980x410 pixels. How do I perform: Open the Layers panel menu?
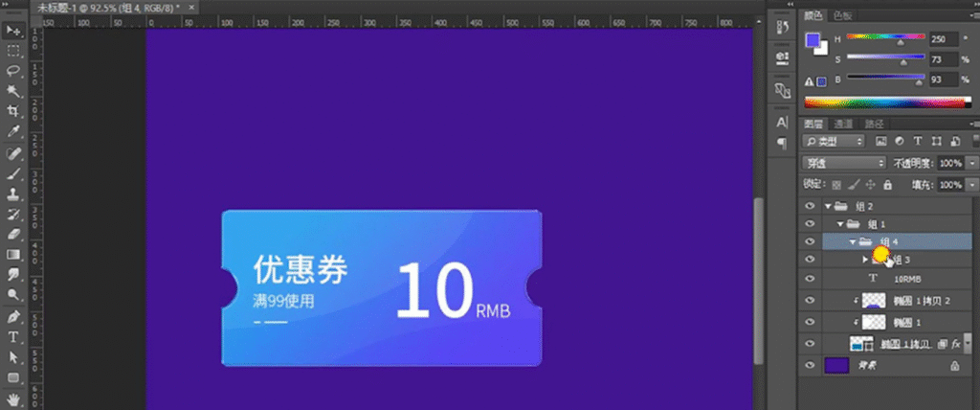point(975,124)
